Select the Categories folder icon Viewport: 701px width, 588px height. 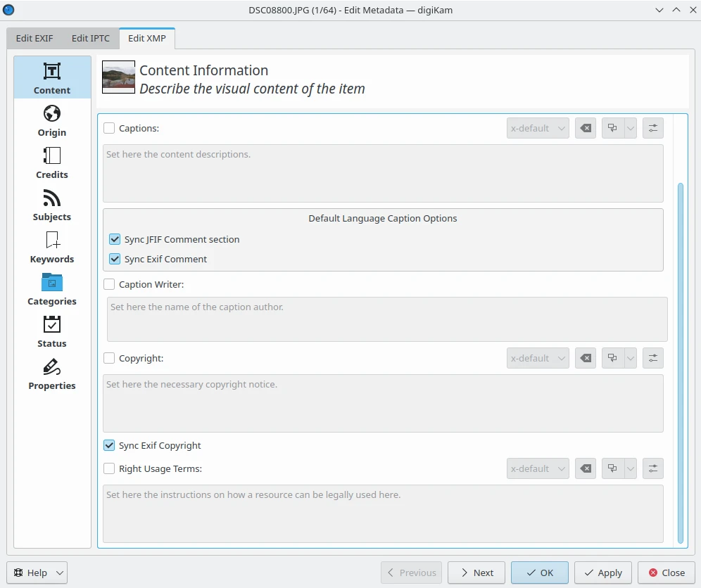[52, 283]
